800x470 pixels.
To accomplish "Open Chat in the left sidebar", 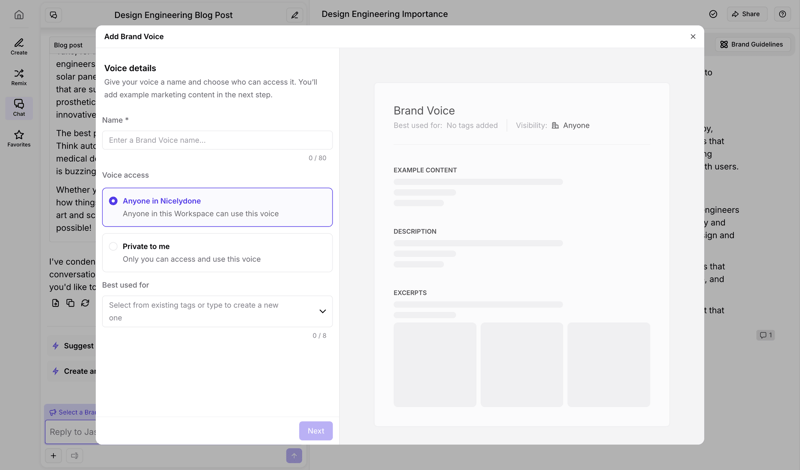I will pyautogui.click(x=19, y=108).
